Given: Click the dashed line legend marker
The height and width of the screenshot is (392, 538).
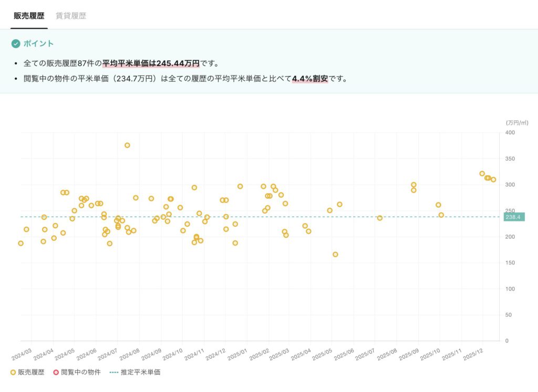Looking at the screenshot, I should coord(113,373).
